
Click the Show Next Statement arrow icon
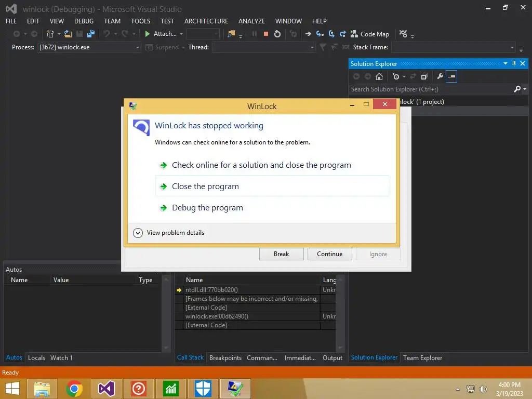(308, 34)
